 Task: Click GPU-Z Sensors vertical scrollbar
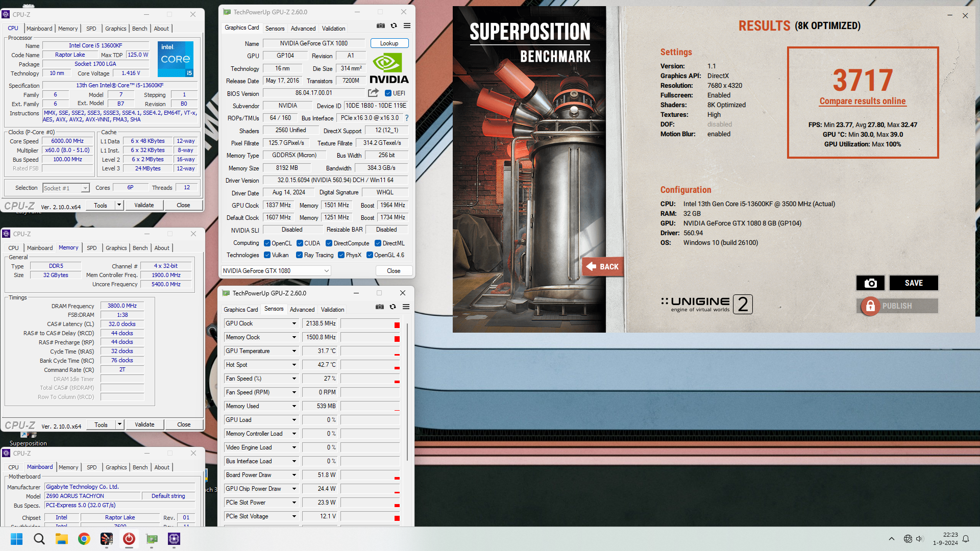[407, 393]
